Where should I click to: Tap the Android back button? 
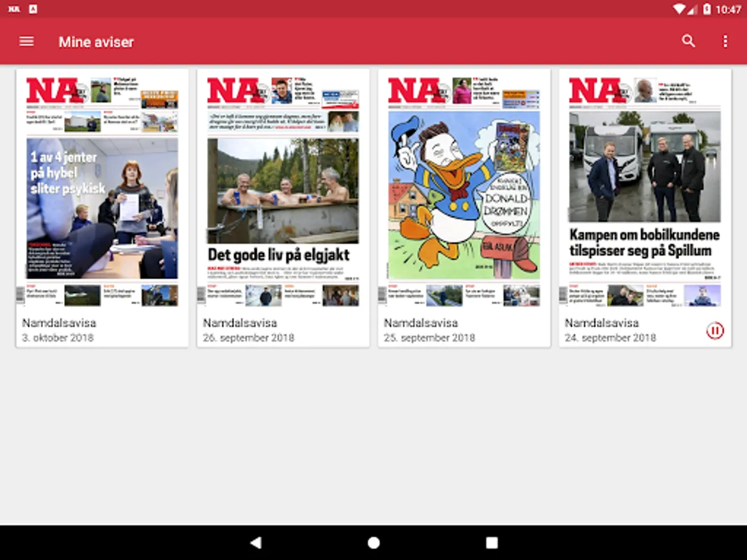255,543
